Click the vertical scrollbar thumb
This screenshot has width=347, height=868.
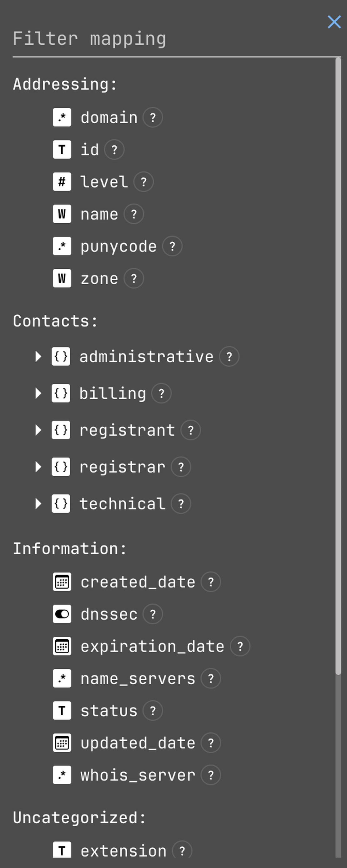click(x=338, y=366)
